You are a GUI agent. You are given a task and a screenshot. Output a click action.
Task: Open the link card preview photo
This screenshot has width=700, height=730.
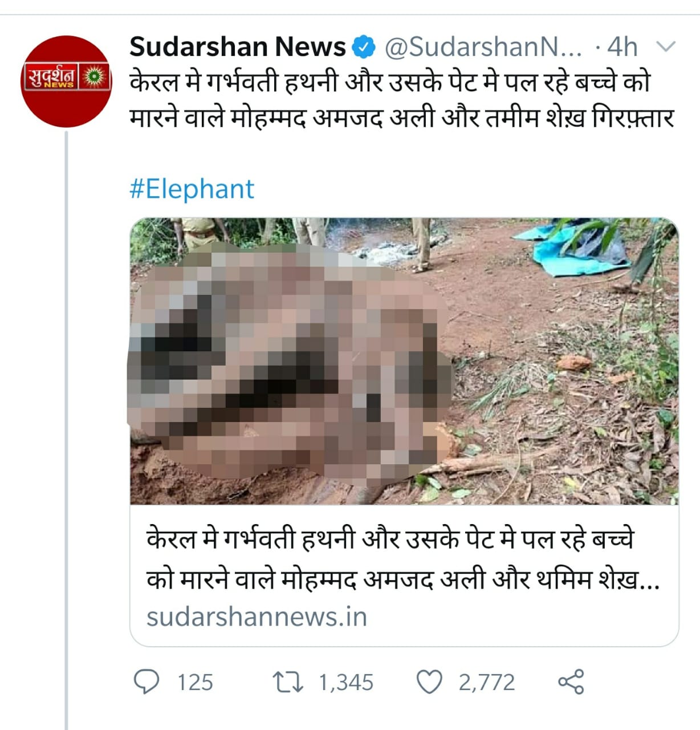[404, 361]
